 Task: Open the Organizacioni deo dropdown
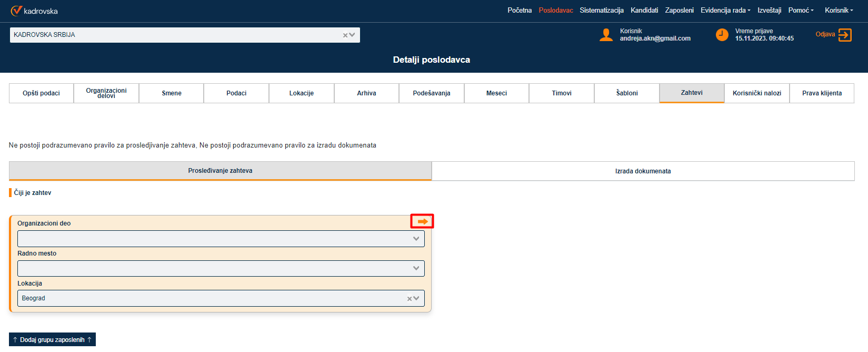pos(221,239)
